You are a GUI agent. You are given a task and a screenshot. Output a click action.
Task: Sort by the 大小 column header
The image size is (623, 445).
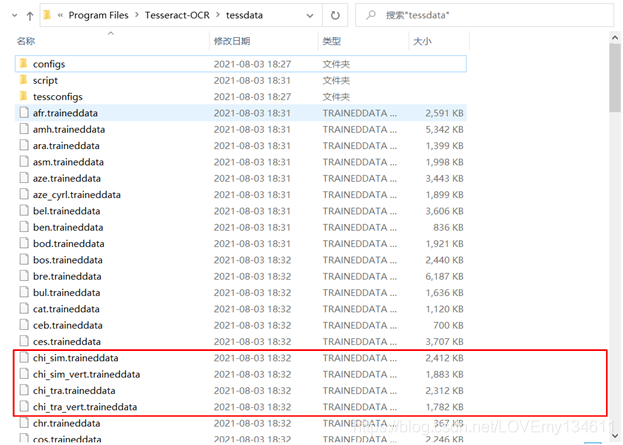pos(422,41)
